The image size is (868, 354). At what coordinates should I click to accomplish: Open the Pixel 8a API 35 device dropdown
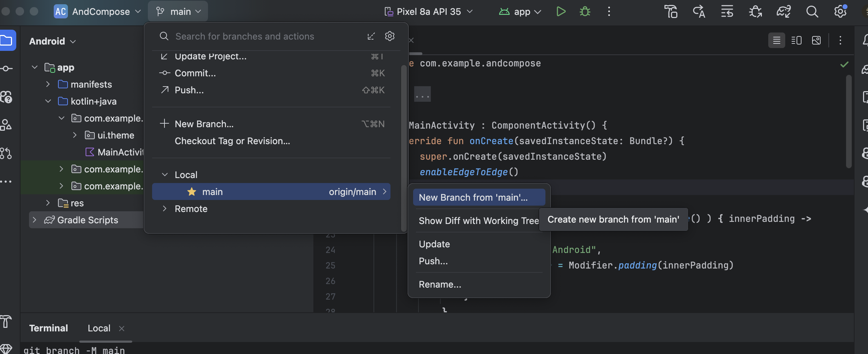[x=429, y=12]
